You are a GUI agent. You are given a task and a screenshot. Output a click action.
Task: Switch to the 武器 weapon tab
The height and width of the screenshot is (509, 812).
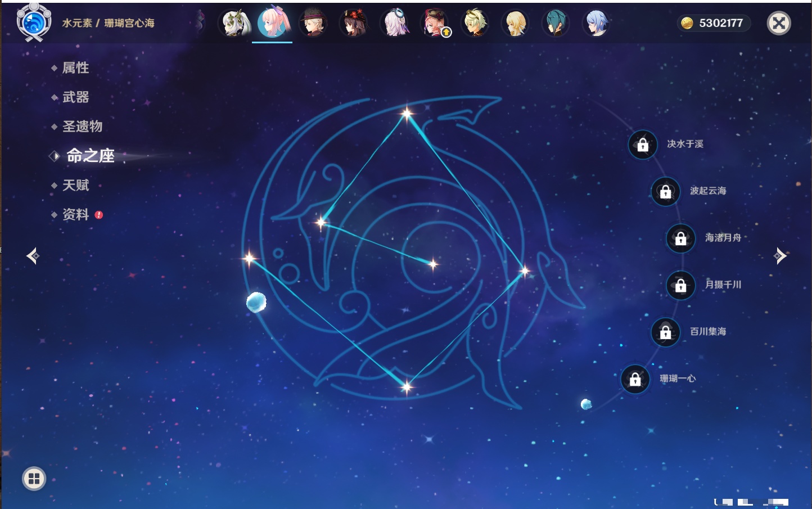[x=75, y=97]
